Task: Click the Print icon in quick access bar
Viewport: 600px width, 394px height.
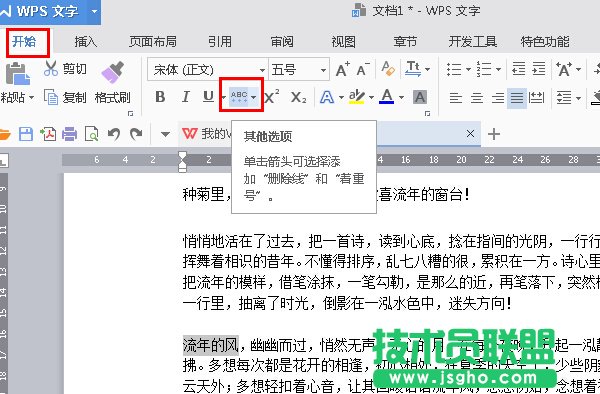Action: click(x=69, y=134)
